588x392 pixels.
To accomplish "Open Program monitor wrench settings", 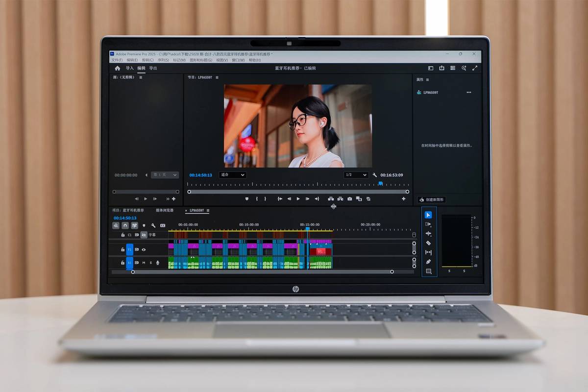I will coord(375,175).
